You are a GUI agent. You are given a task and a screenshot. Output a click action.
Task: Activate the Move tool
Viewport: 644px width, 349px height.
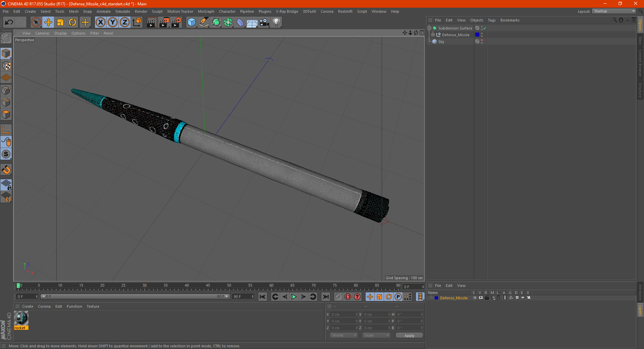[48, 22]
